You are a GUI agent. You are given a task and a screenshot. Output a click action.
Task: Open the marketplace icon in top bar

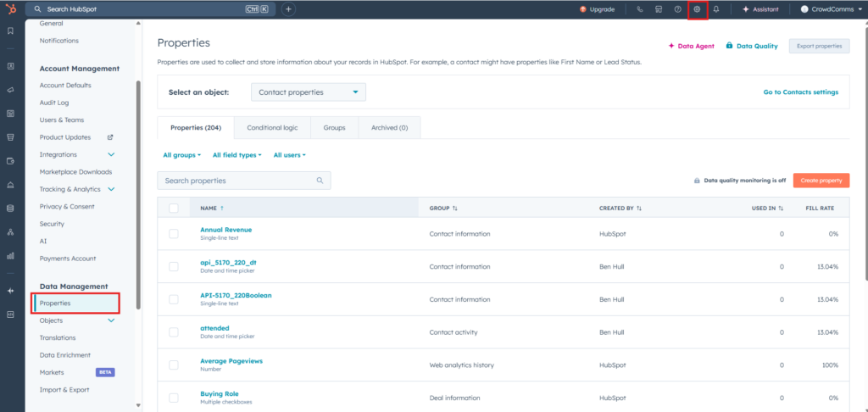pyautogui.click(x=659, y=9)
